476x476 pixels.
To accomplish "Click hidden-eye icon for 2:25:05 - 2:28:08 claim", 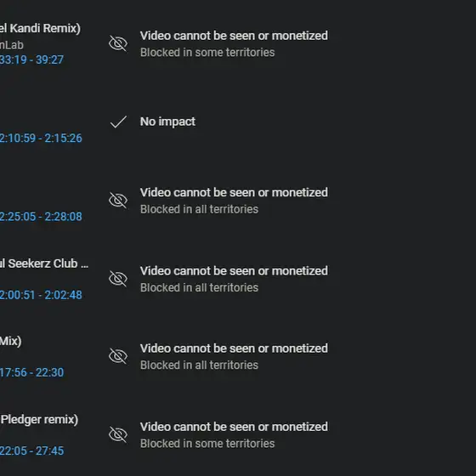I will tap(118, 201).
